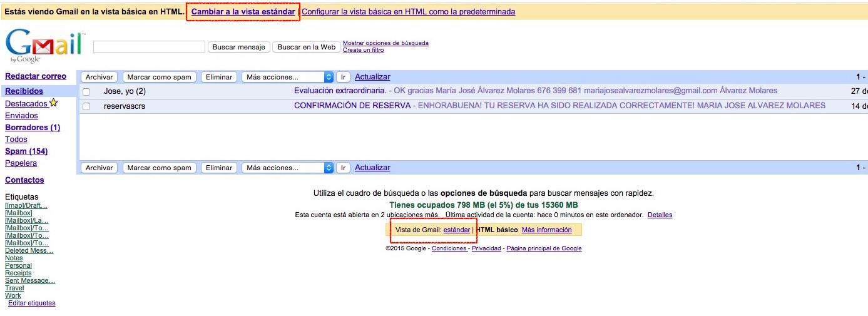Click the top Marcar como spam button
Viewport: 868px width, 316px height.
(159, 77)
